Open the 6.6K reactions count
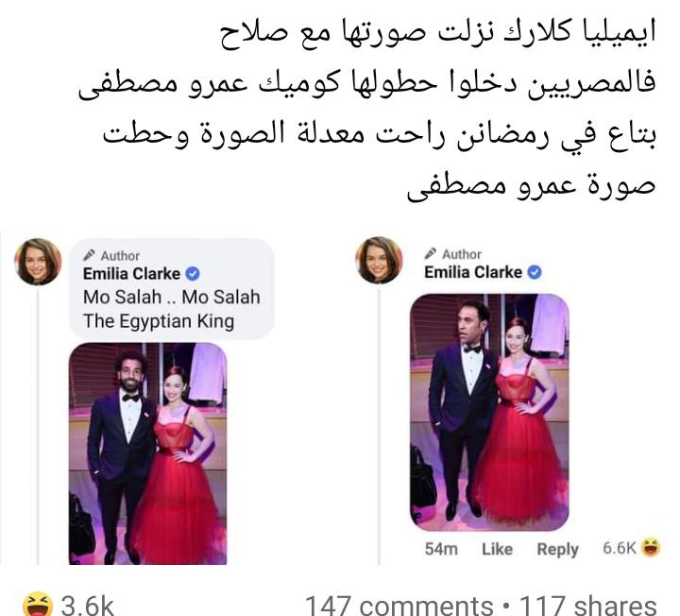Image resolution: width=680 pixels, height=616 pixels. coord(620,548)
